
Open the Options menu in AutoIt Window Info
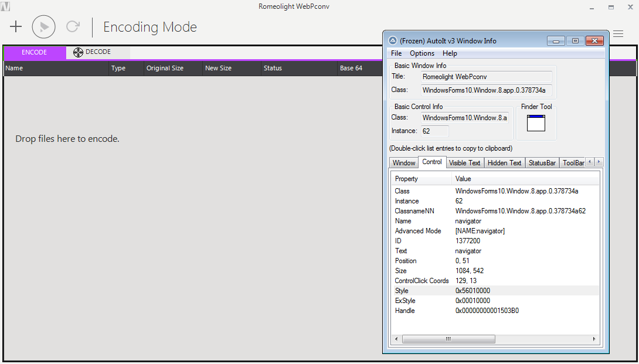[x=422, y=53]
